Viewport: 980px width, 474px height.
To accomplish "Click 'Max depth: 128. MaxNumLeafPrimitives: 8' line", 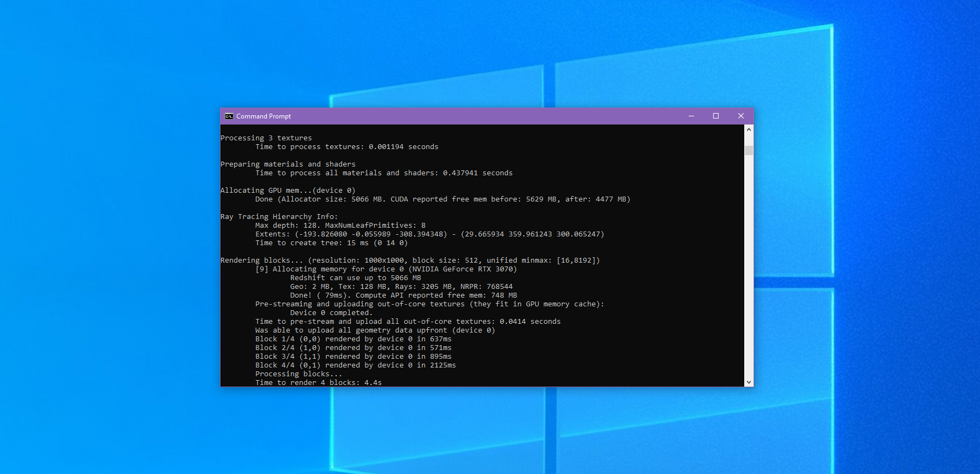I will pyautogui.click(x=340, y=226).
